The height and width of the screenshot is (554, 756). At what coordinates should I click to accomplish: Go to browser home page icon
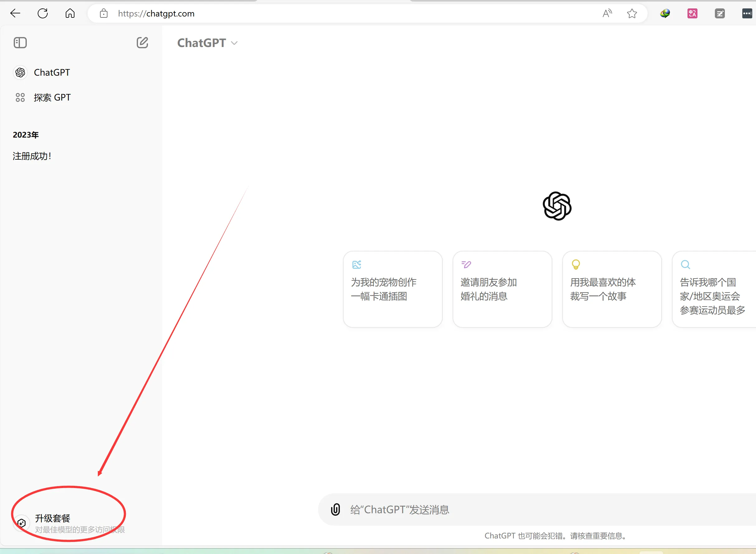click(x=70, y=13)
